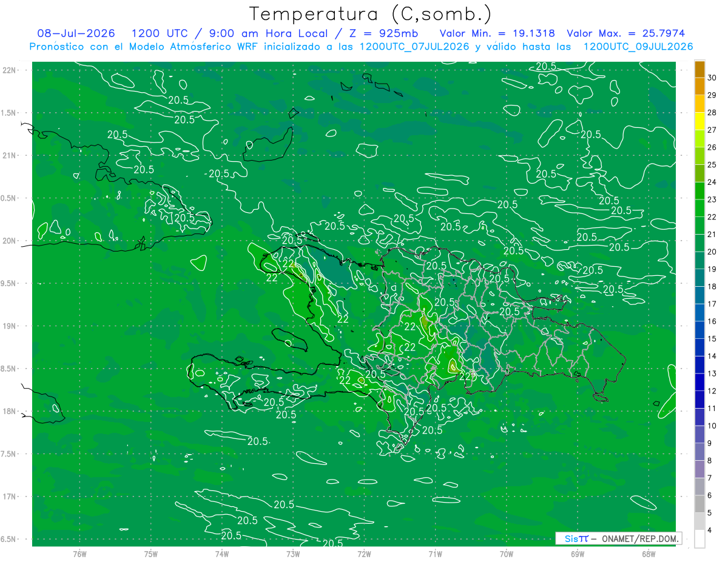Select the forecast date "08-Jul-2026"

[x=76, y=33]
